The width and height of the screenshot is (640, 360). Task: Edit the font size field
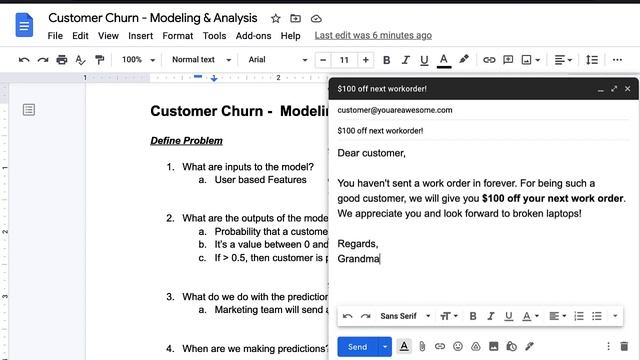[x=344, y=60]
